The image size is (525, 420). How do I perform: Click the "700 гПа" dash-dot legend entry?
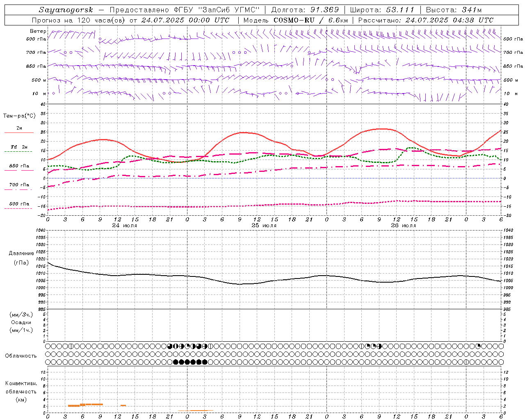click(x=19, y=185)
